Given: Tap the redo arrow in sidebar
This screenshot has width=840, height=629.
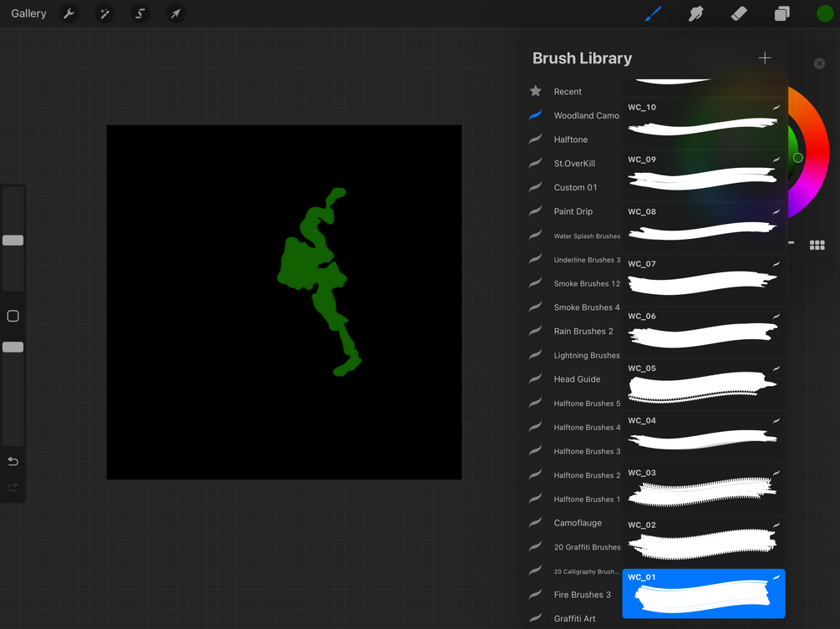Looking at the screenshot, I should (13, 487).
